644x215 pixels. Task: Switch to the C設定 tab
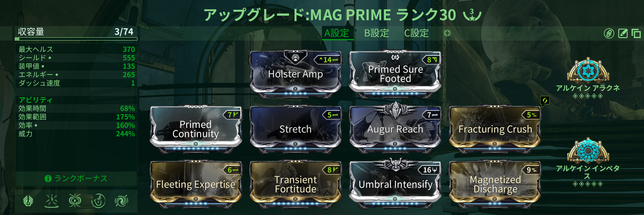point(416,33)
